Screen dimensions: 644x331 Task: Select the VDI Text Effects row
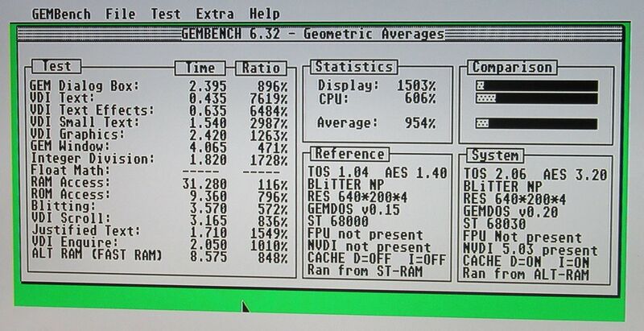coord(159,110)
